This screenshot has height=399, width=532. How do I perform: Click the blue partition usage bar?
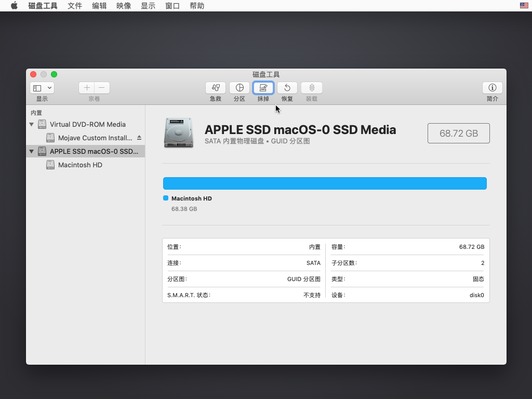(325, 183)
